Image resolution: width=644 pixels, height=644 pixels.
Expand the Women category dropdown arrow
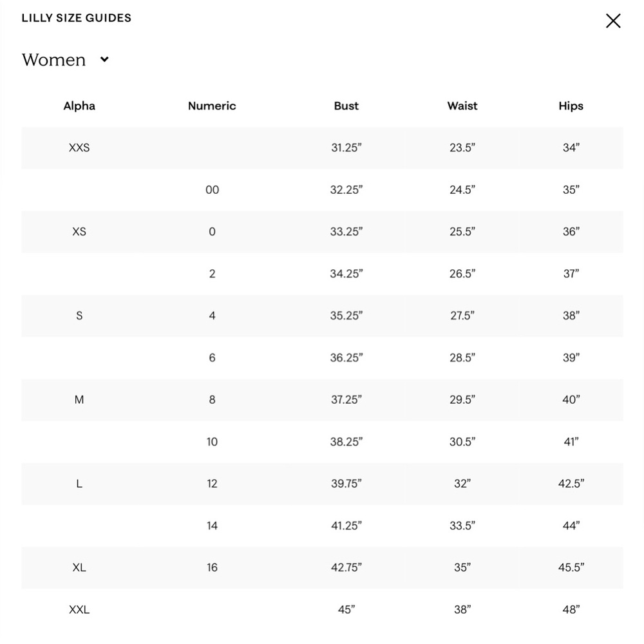tap(105, 59)
